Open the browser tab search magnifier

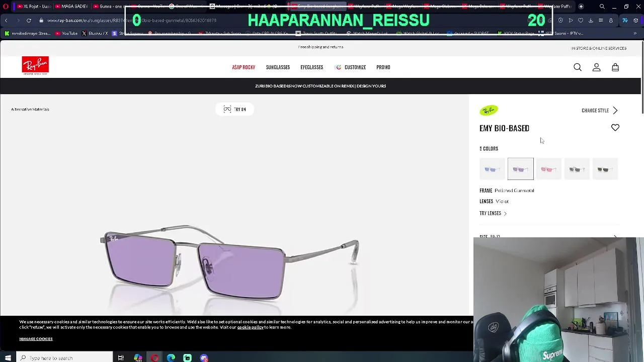602,7
